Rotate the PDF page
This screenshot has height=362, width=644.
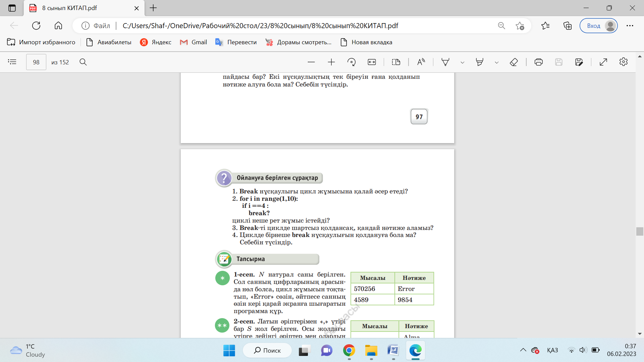click(x=352, y=62)
